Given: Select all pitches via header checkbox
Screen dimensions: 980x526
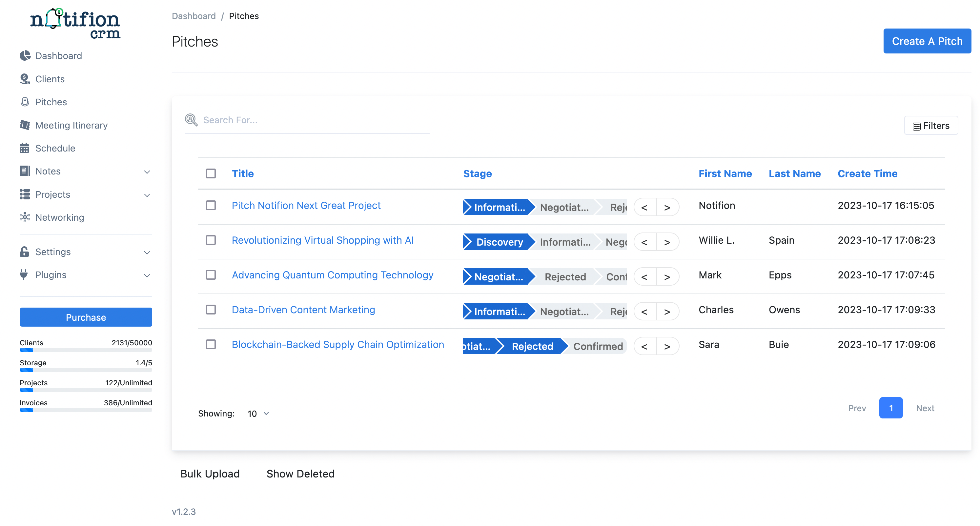Looking at the screenshot, I should click(211, 173).
